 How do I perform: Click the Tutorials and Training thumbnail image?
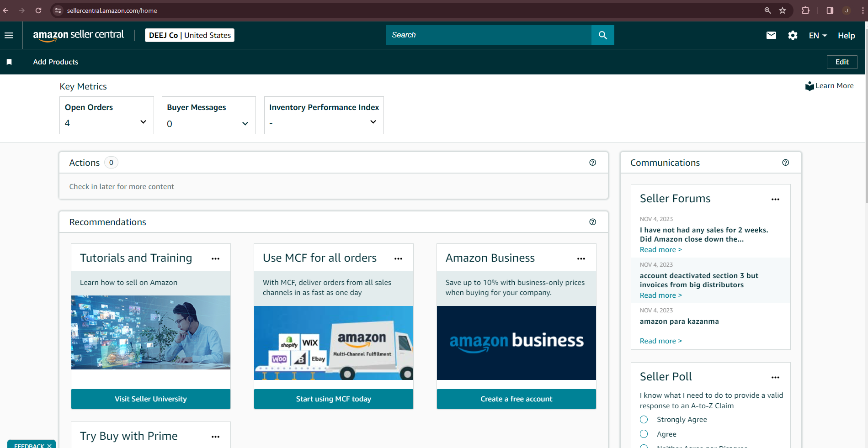[x=151, y=332]
